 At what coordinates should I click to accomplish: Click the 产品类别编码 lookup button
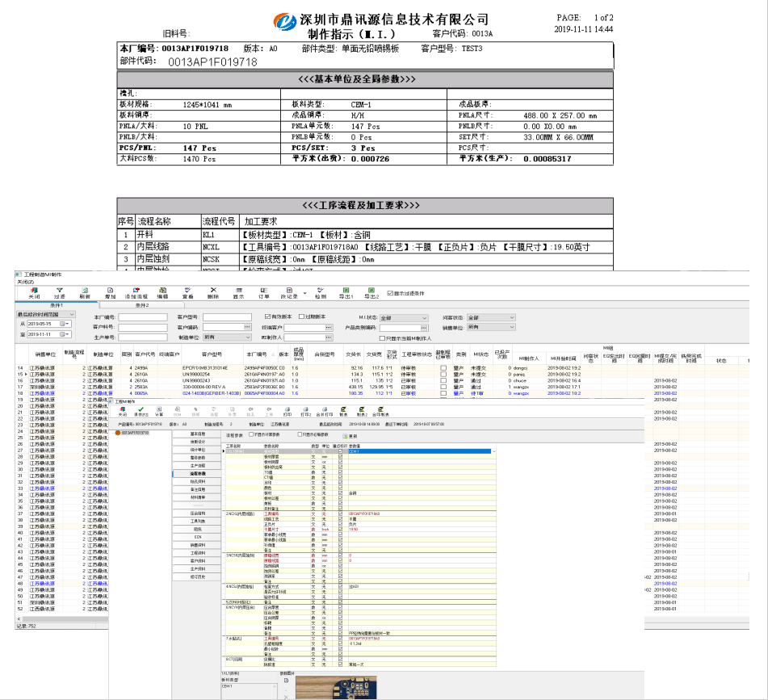424,328
